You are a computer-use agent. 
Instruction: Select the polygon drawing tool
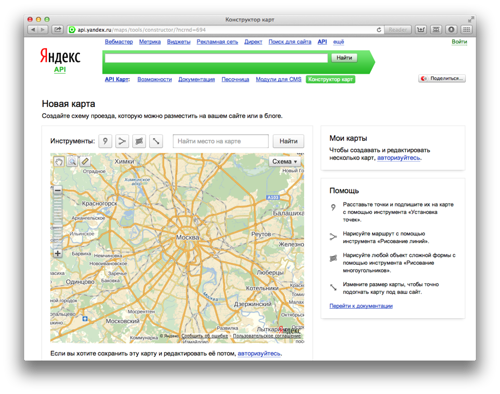pyautogui.click(x=139, y=141)
